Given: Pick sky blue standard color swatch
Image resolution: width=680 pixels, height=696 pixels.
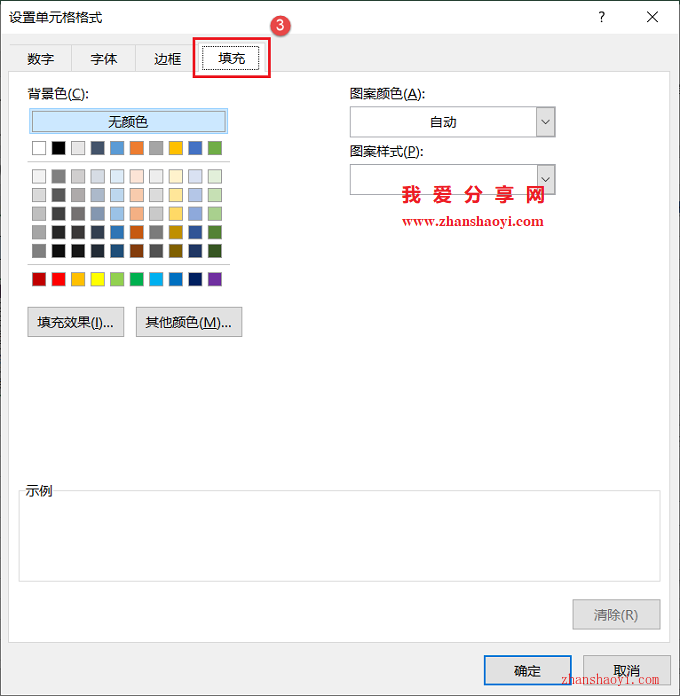Looking at the screenshot, I should coord(156,279).
